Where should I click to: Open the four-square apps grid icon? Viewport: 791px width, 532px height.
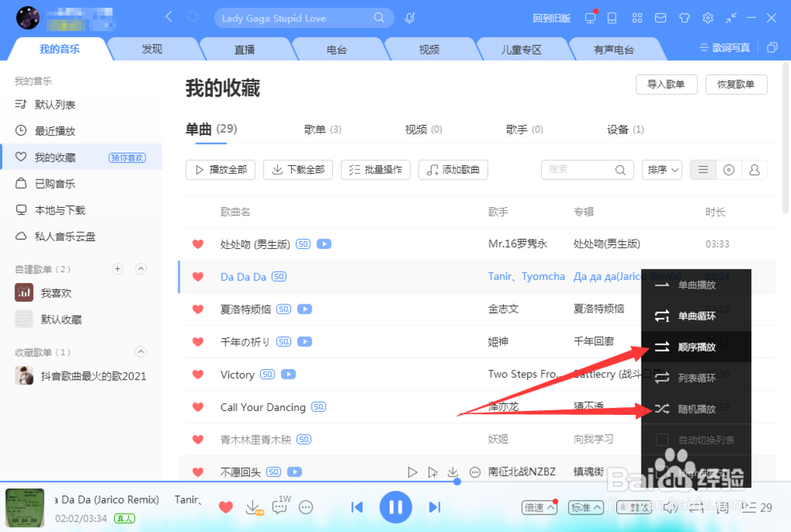(637, 18)
